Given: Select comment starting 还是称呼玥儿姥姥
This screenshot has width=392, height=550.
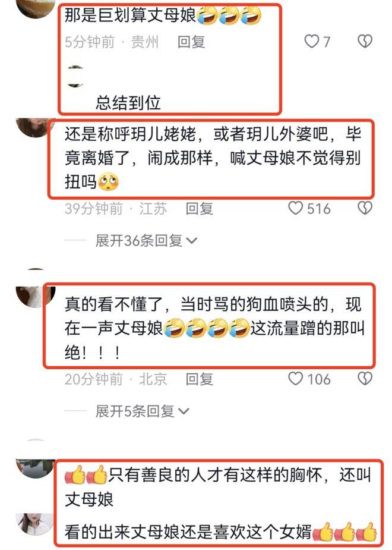Looking at the screenshot, I should [213, 158].
